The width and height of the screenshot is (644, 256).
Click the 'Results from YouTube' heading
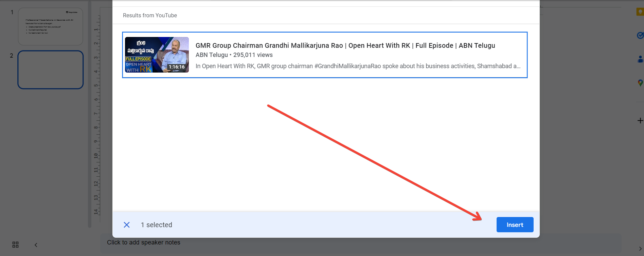point(150,15)
